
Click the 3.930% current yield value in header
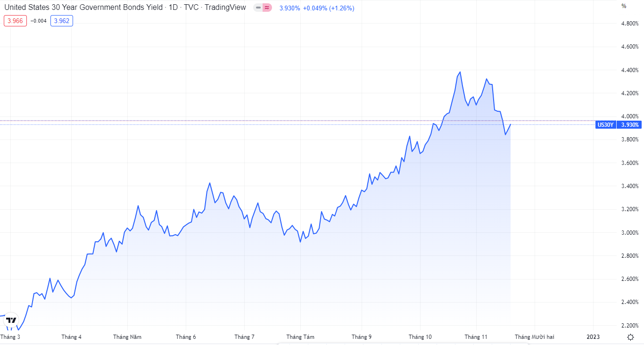pyautogui.click(x=289, y=8)
